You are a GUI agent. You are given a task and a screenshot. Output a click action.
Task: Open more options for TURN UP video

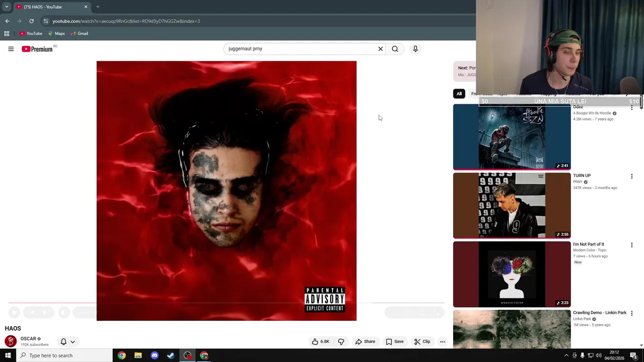coord(631,176)
